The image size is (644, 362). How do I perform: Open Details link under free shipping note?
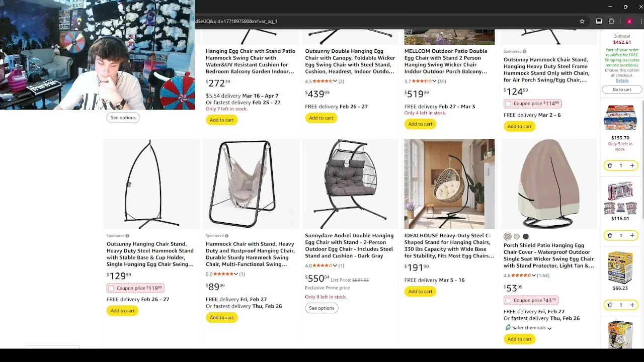coord(622,80)
